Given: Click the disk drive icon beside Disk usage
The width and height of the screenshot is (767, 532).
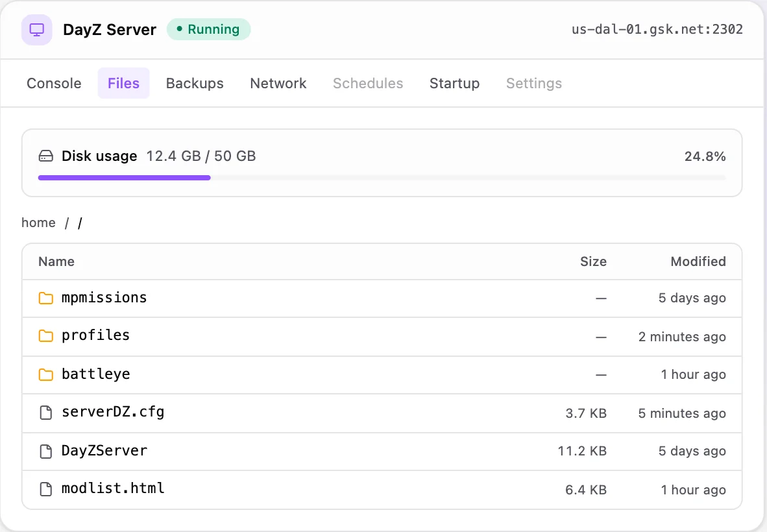Looking at the screenshot, I should pyautogui.click(x=45, y=156).
